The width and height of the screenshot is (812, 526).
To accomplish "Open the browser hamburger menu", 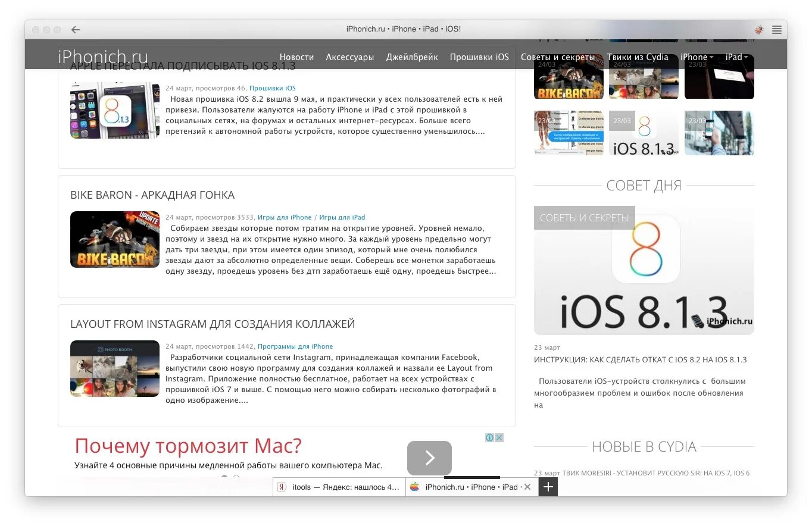I will click(776, 30).
